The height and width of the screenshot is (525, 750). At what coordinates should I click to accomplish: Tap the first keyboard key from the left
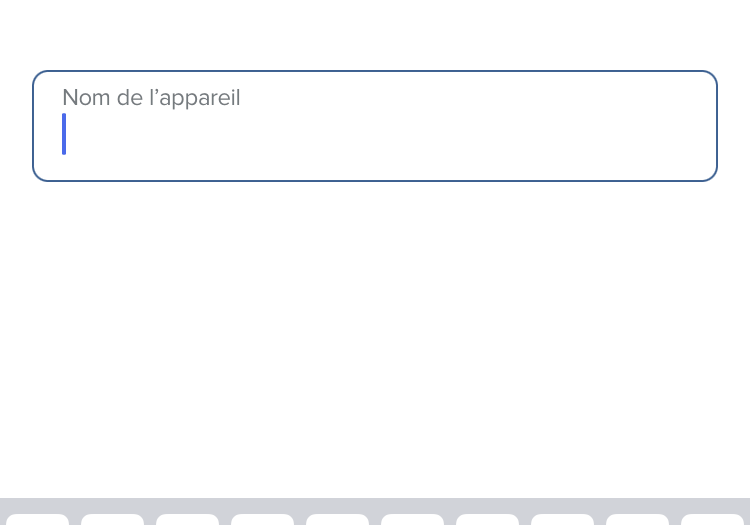pyautogui.click(x=38, y=520)
